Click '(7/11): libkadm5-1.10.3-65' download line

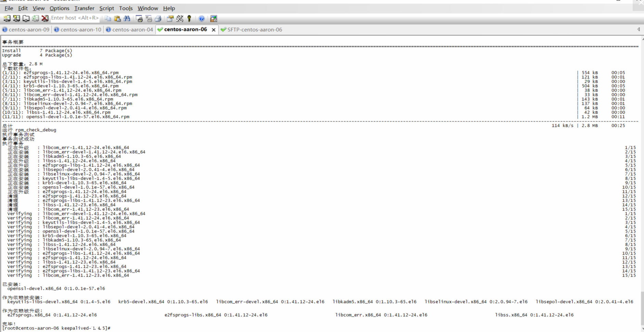(x=58, y=99)
